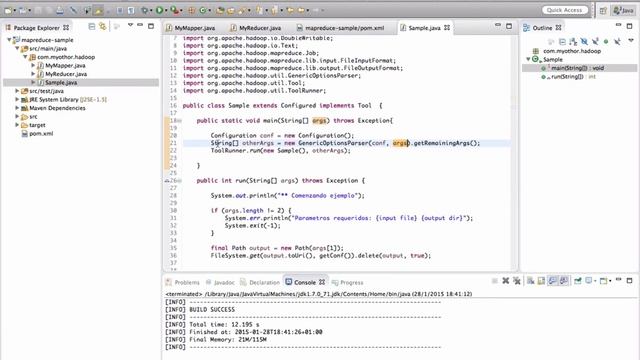Viewport: 640px width, 360px height.
Task: Click the Run Last Tool red-briefcase icon
Action: [175, 10]
